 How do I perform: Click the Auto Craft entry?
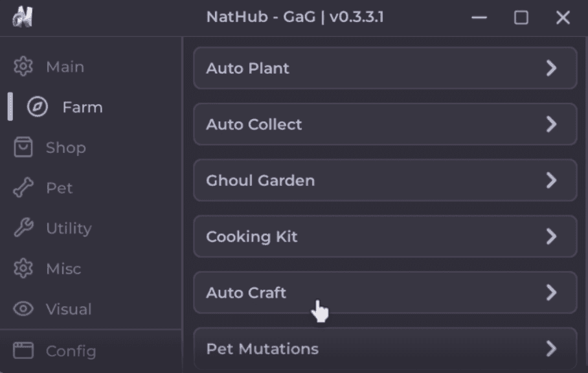coord(385,293)
